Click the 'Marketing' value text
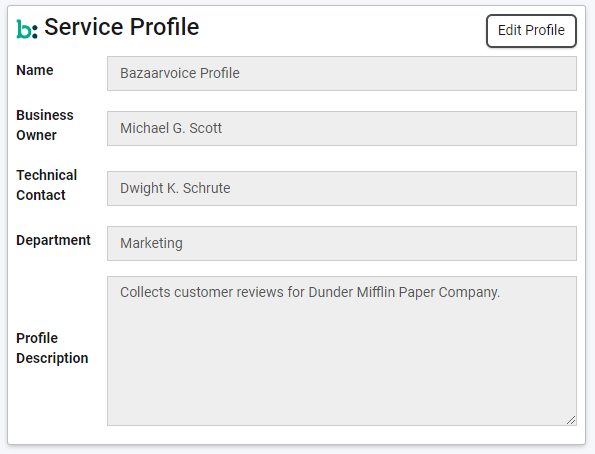 point(151,243)
